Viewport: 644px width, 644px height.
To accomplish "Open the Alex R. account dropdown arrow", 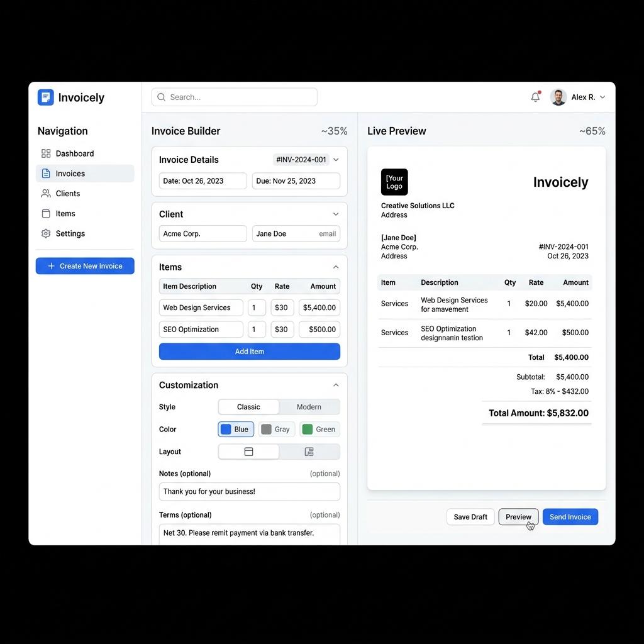I will coord(602,97).
